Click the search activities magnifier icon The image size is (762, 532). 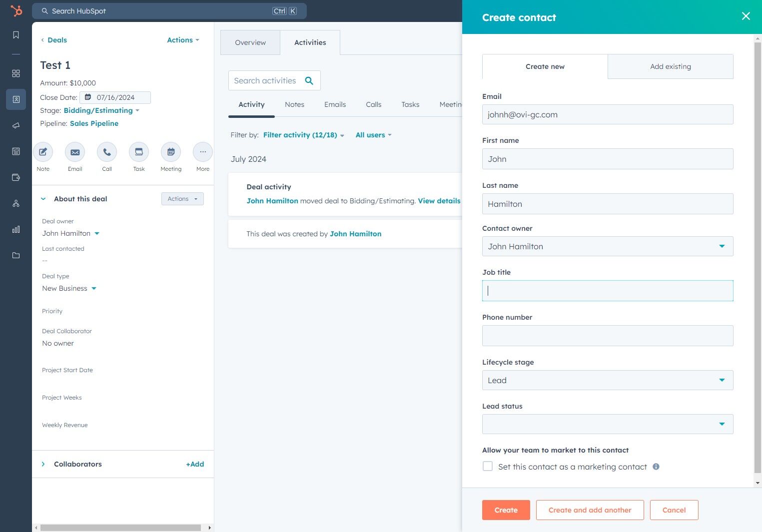coord(309,81)
